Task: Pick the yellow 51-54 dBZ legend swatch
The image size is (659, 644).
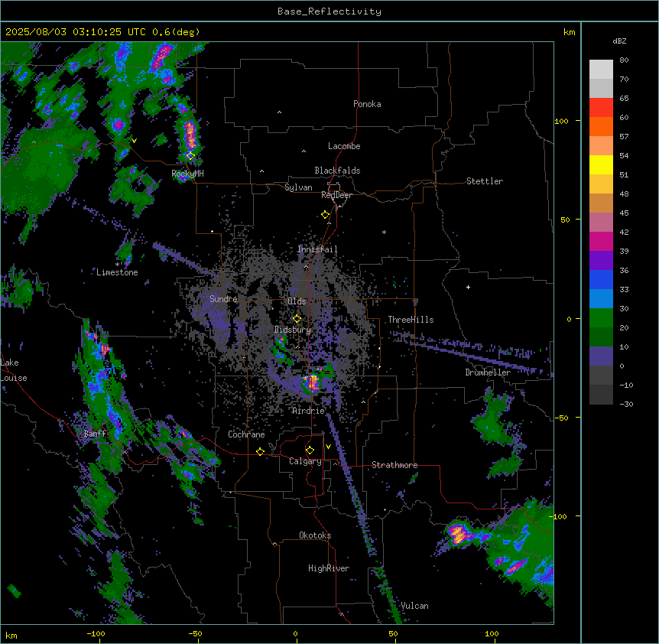Action: (x=601, y=164)
